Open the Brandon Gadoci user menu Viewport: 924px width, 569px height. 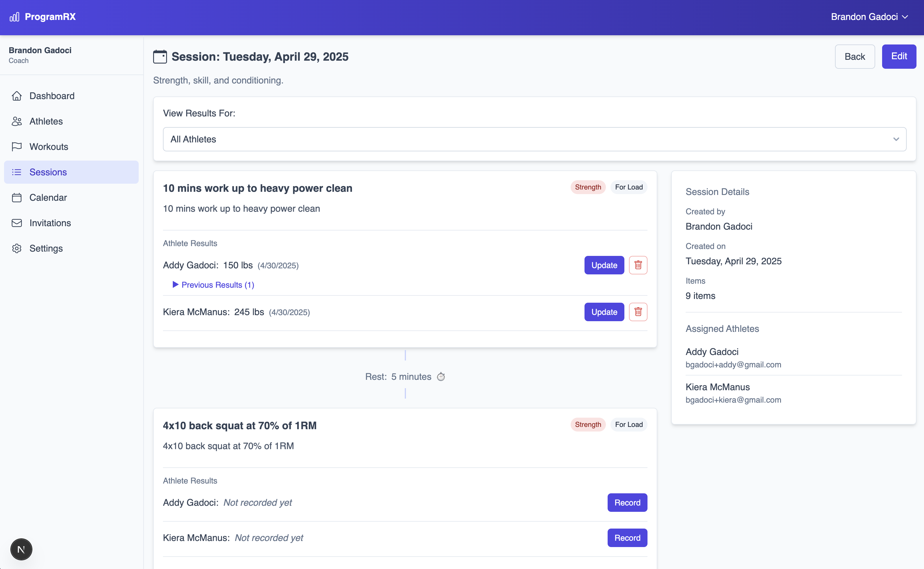[x=869, y=17]
